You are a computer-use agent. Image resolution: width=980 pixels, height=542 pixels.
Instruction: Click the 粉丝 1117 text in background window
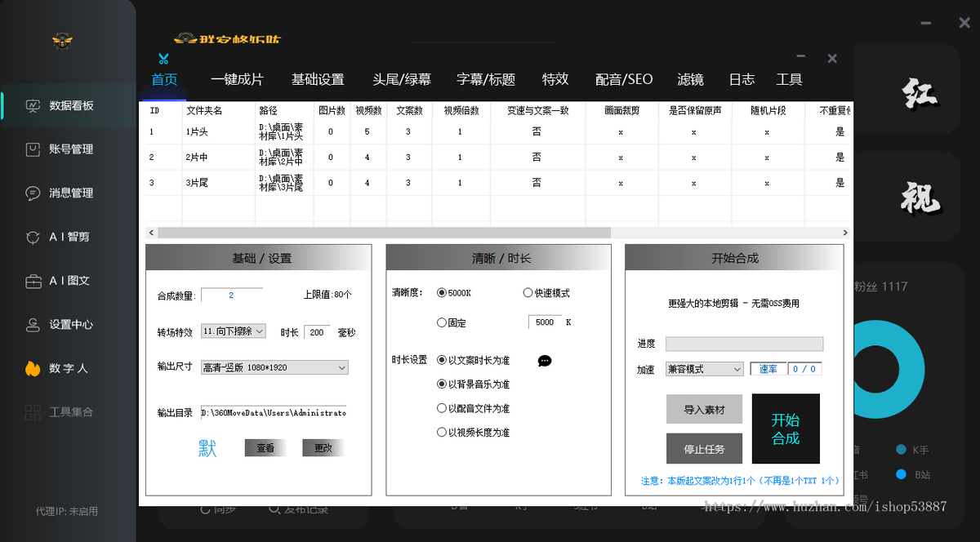[882, 287]
